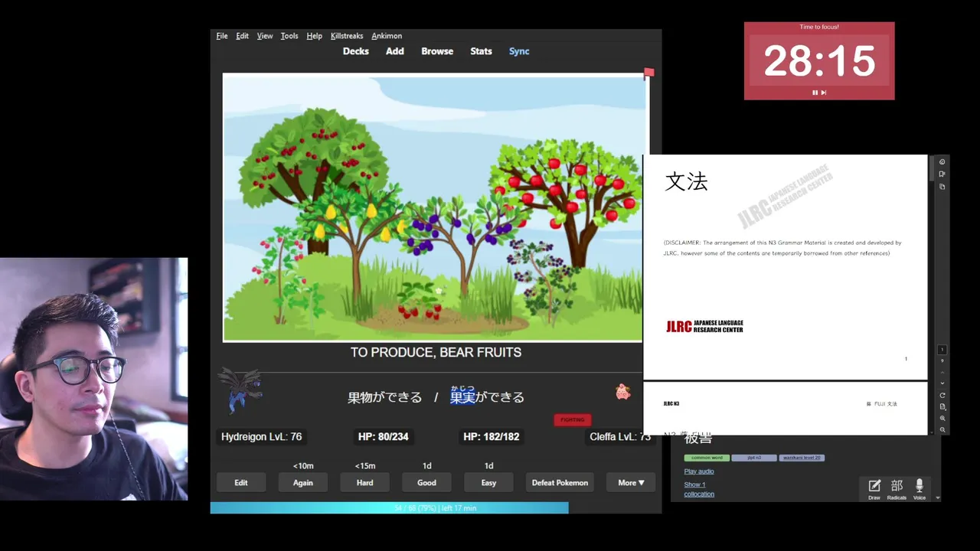Image resolution: width=980 pixels, height=551 pixels.
Task: Open the Killstreaks menu
Action: (x=347, y=36)
